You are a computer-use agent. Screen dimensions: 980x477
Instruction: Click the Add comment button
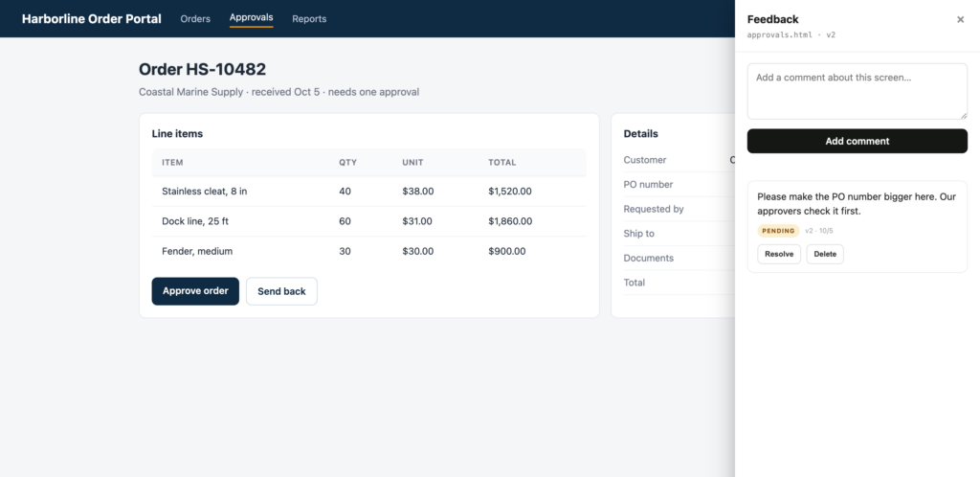click(x=857, y=142)
